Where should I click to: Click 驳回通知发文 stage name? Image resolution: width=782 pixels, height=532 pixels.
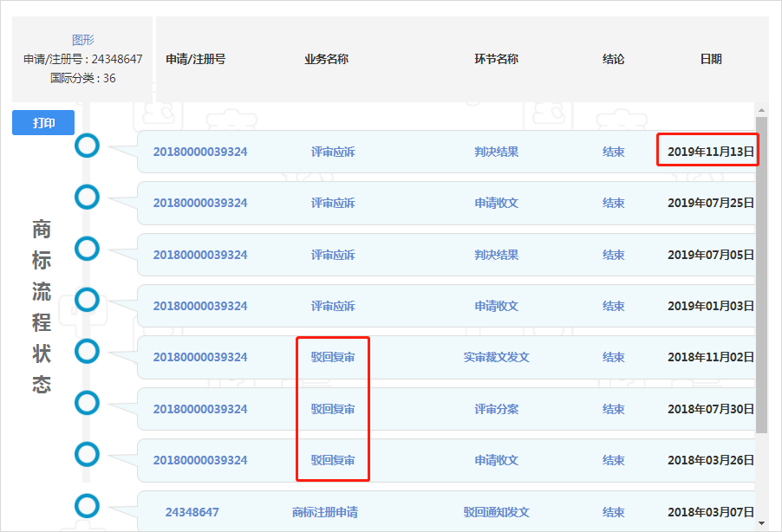pyautogui.click(x=496, y=512)
